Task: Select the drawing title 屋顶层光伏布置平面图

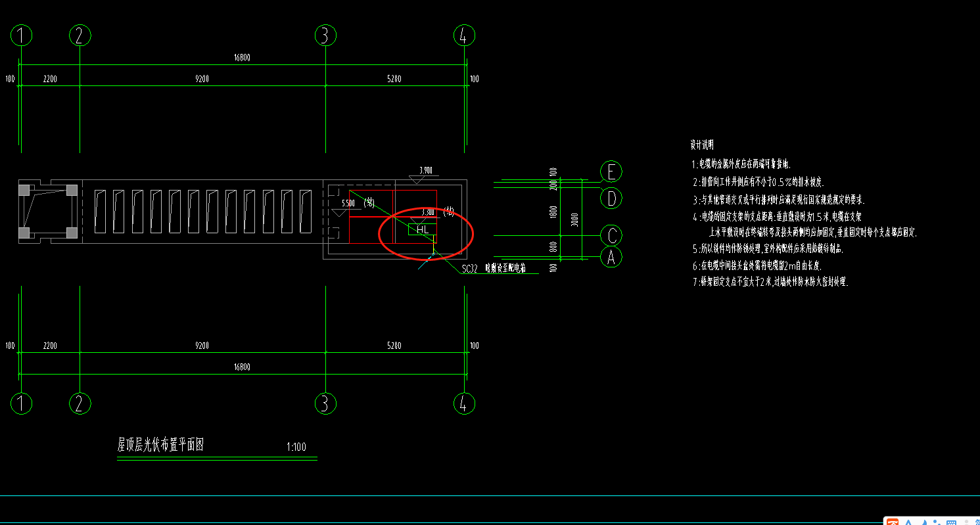Action: pos(161,445)
